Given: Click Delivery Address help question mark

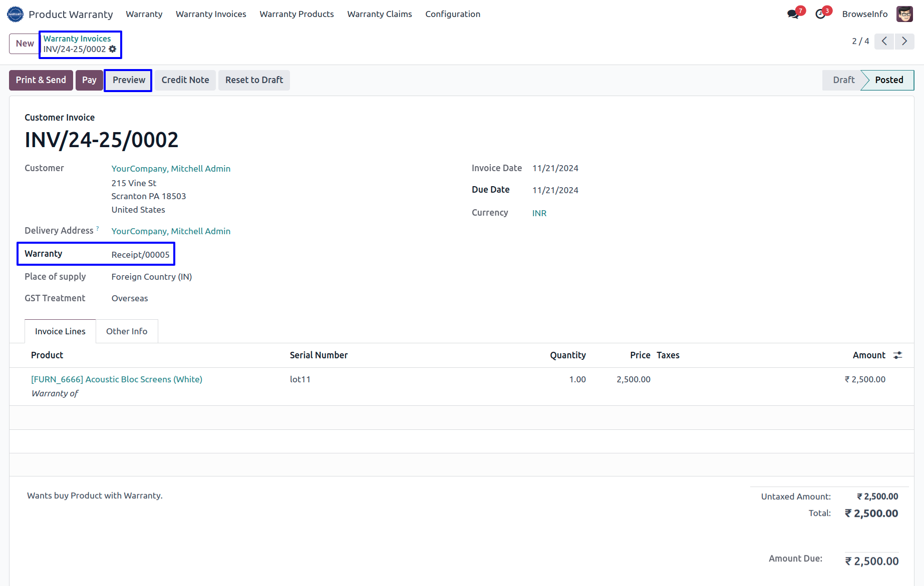Looking at the screenshot, I should [98, 229].
